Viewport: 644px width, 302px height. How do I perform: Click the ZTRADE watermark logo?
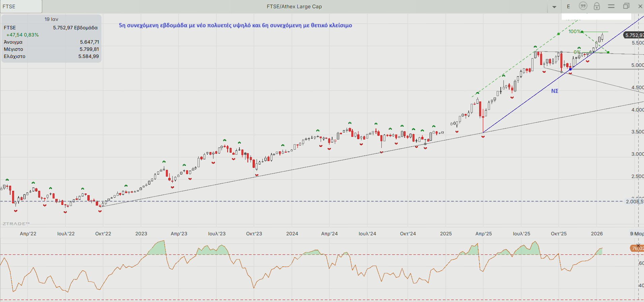[16, 223]
